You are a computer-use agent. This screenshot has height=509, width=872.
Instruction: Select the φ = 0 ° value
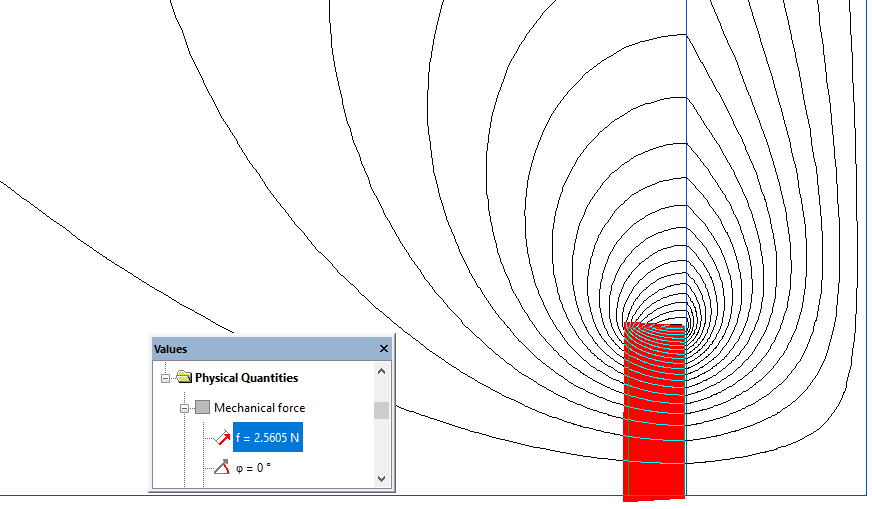tap(253, 468)
